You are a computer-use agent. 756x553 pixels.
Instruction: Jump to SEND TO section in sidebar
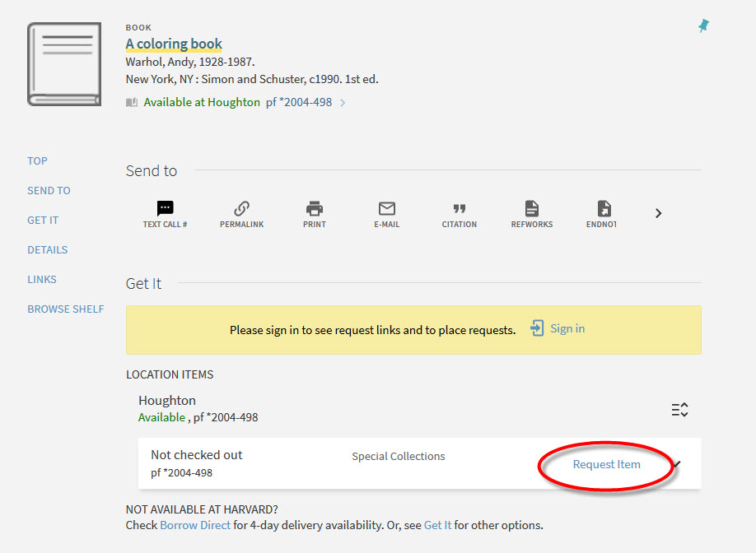click(49, 191)
